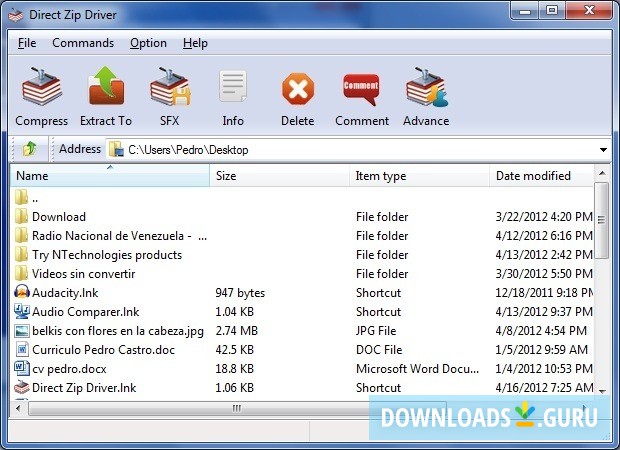Click the cv pedro.docx Word icon

[22, 368]
